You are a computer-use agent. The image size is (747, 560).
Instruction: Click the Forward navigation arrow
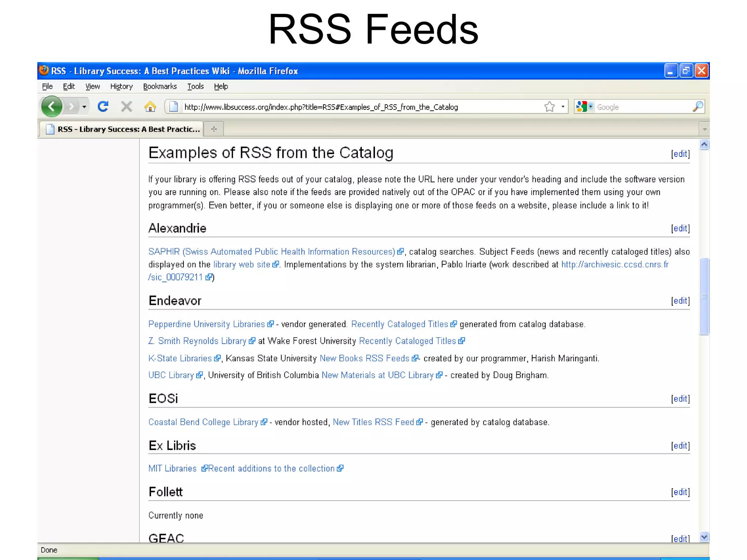[71, 107]
